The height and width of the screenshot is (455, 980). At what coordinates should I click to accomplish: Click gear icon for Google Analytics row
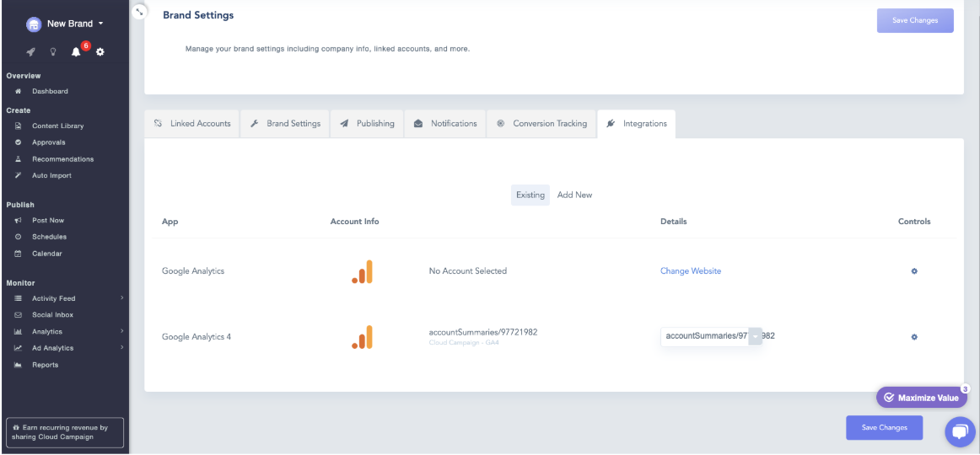[x=914, y=271]
